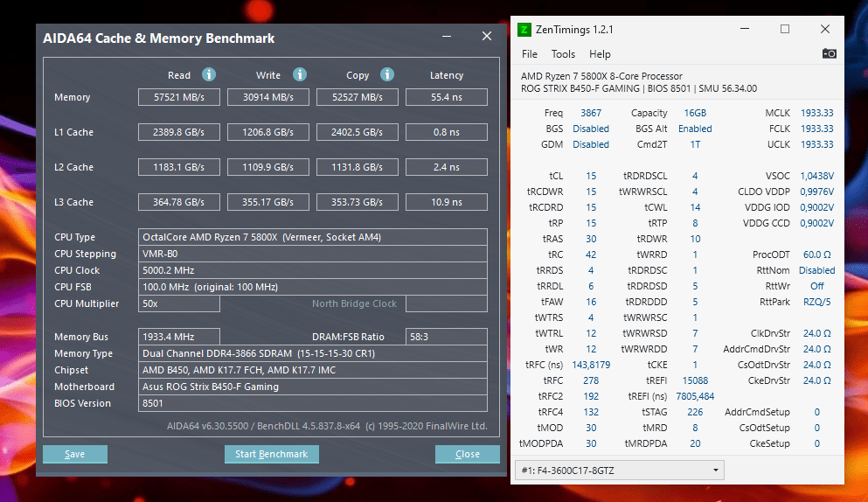Open the Tools menu in ZenTimings
The height and width of the screenshot is (502, 868).
pos(563,54)
